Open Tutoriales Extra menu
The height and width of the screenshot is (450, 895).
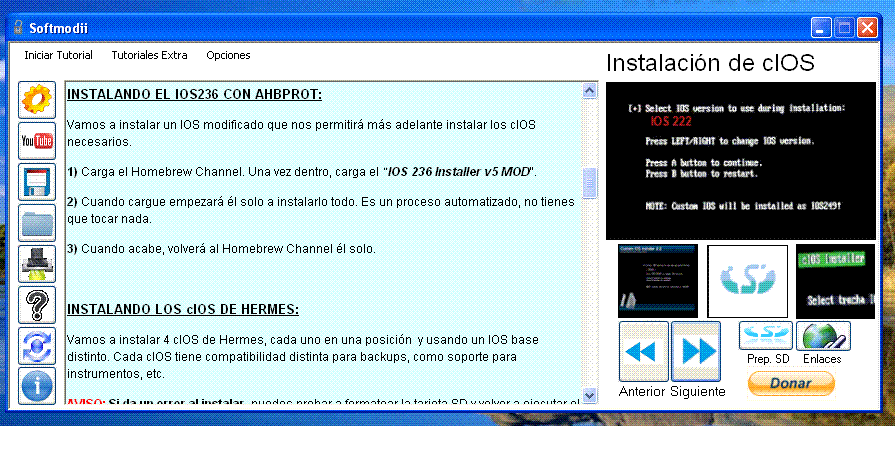150,55
